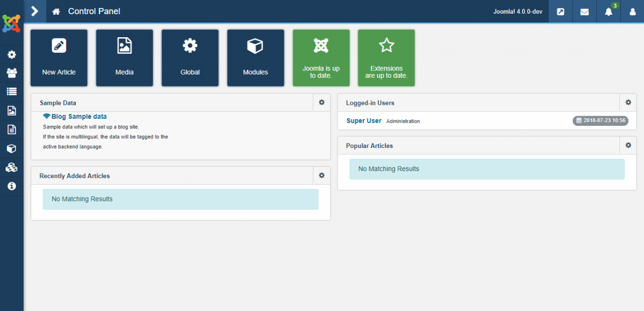The image size is (644, 311).
Task: Select the Menus list icon in sidebar
Action: pyautogui.click(x=11, y=91)
